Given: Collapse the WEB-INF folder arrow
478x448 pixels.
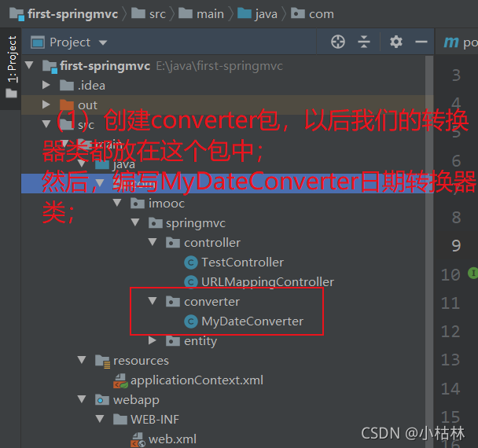Looking at the screenshot, I should coord(100,419).
